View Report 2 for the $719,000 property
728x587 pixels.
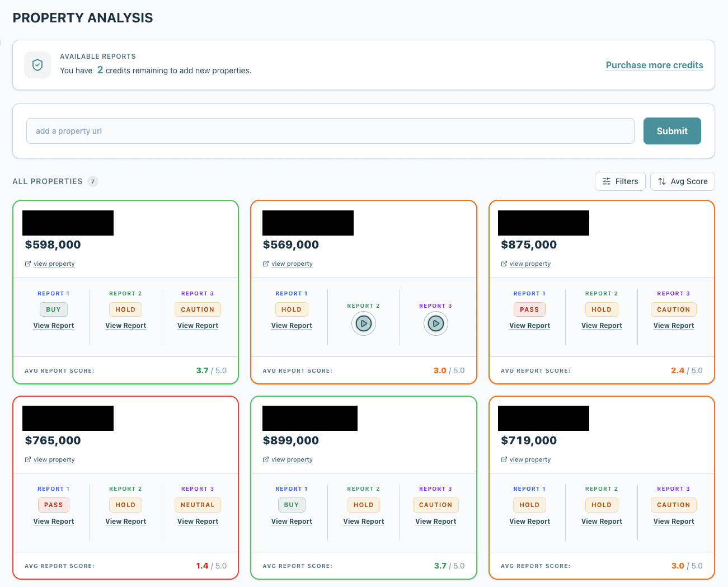coord(602,522)
